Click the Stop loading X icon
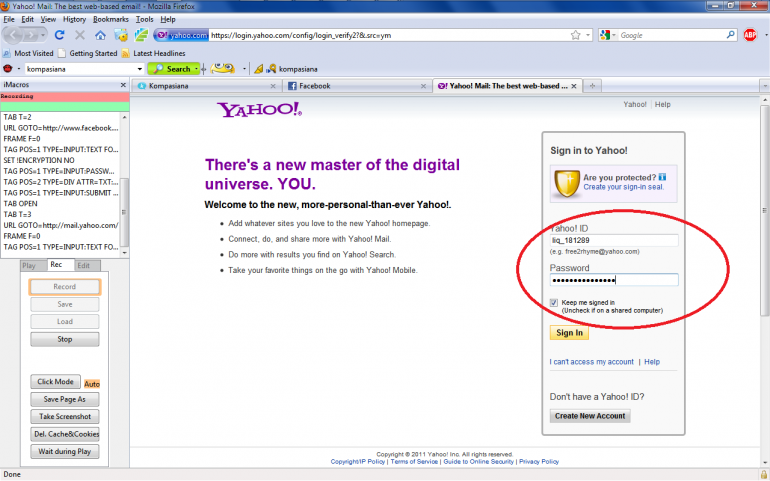The width and height of the screenshot is (770, 481). [80, 35]
